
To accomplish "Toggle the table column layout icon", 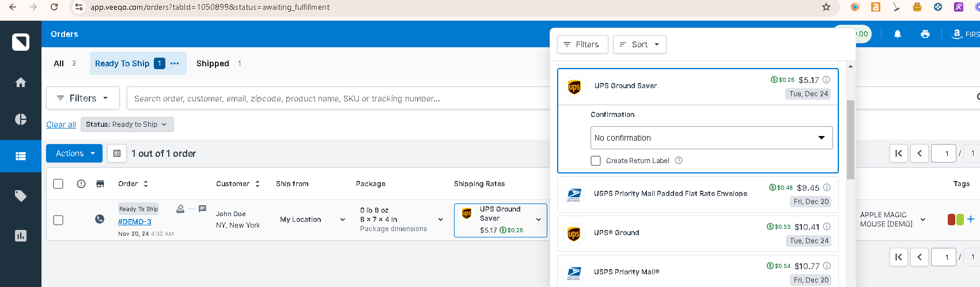I will pos(117,153).
